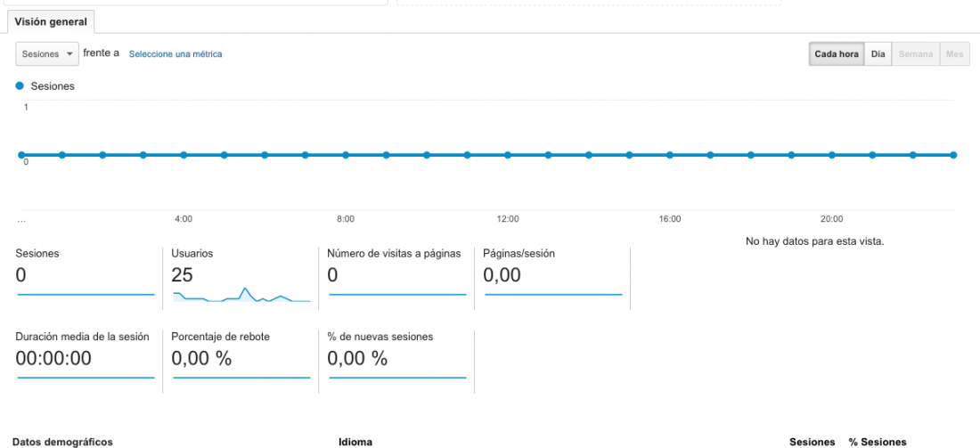Click the first data point on the Sesiones line
Viewport: 980px width, 448px height.
pos(21,155)
